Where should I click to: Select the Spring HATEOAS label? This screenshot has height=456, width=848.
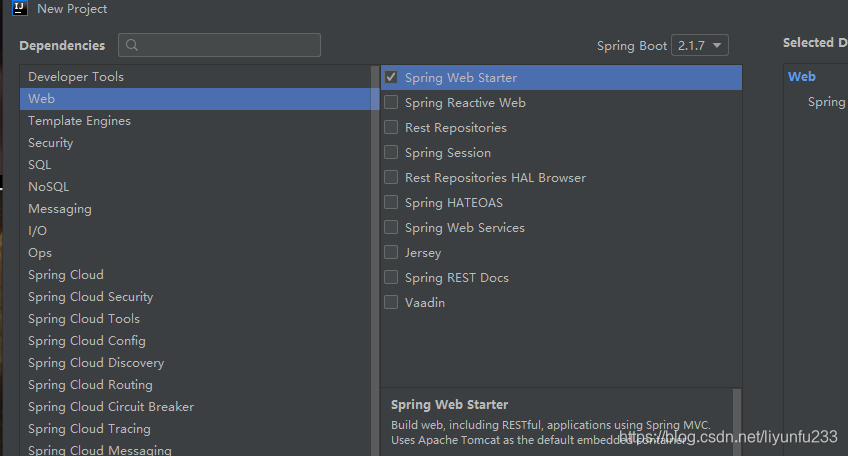454,203
